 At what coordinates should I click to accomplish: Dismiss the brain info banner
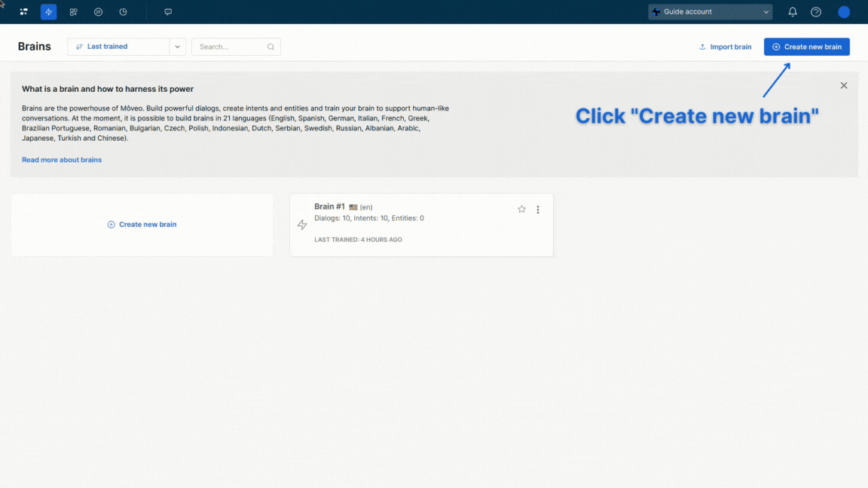pyautogui.click(x=844, y=86)
